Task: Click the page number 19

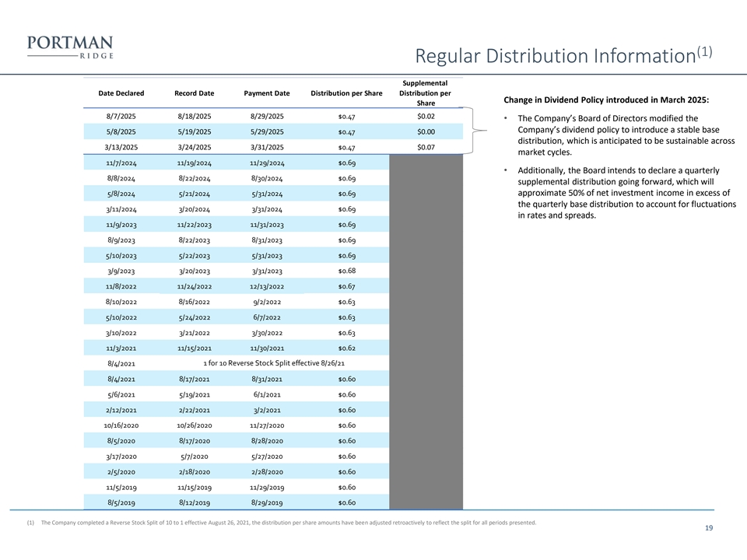Action: 708,529
